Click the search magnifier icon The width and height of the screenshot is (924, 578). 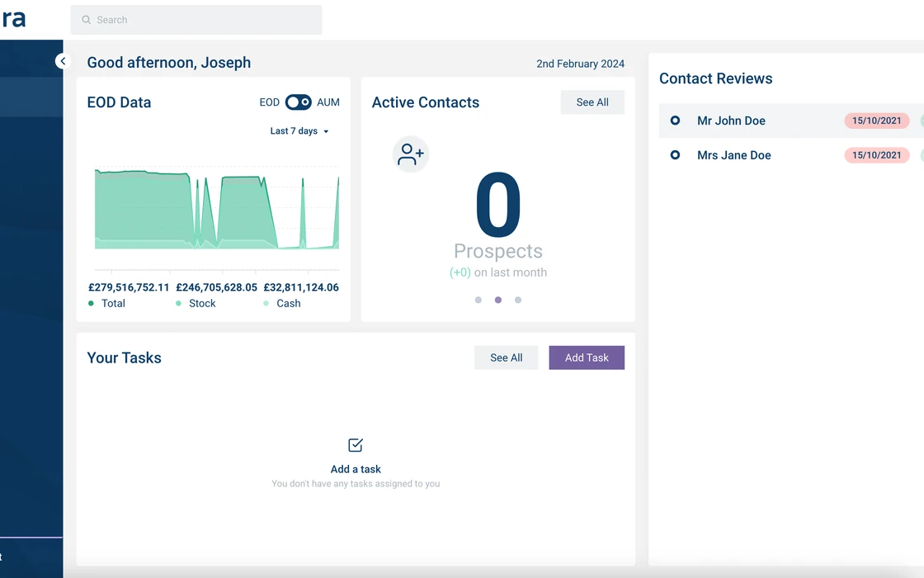86,20
